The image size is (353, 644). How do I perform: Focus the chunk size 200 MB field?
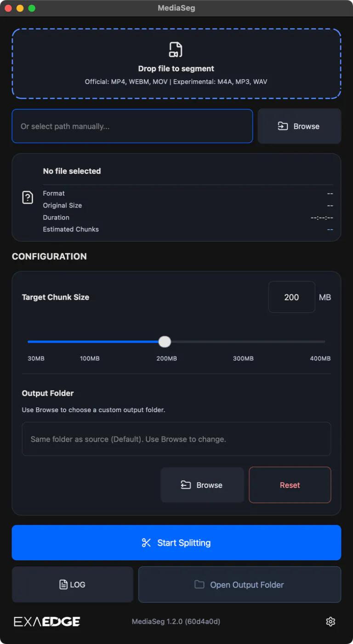point(292,297)
